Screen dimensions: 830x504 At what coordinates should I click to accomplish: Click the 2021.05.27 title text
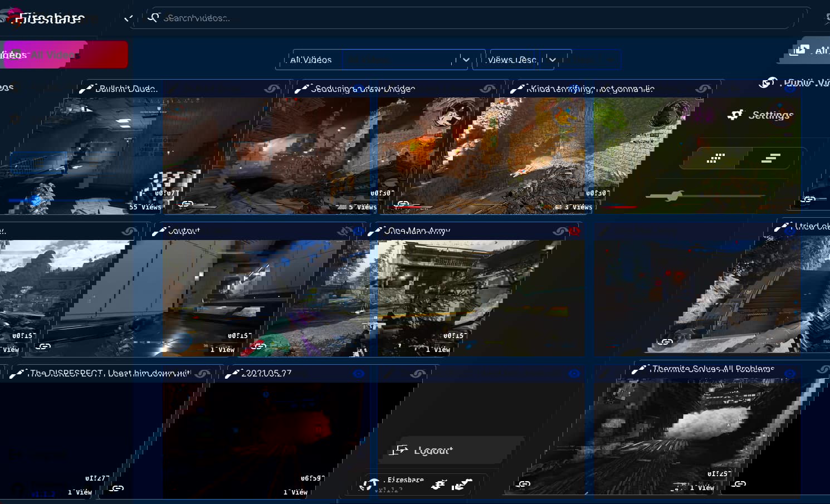pyautogui.click(x=267, y=374)
